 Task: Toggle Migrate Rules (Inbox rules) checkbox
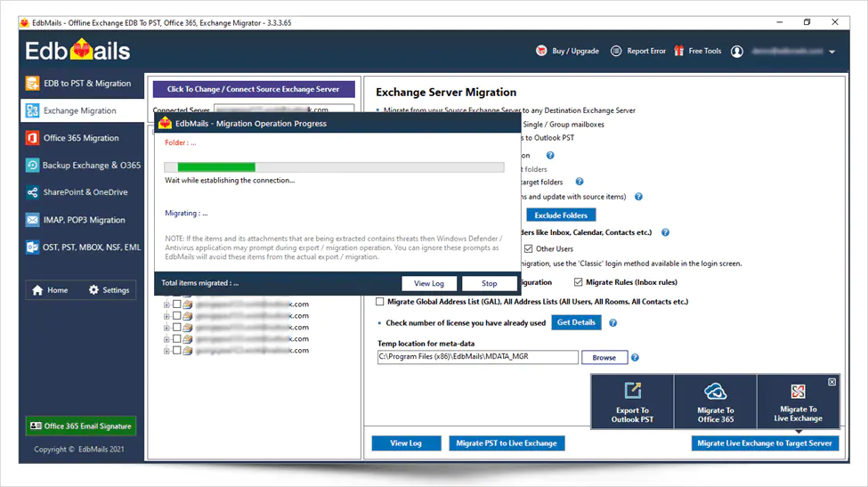[579, 282]
